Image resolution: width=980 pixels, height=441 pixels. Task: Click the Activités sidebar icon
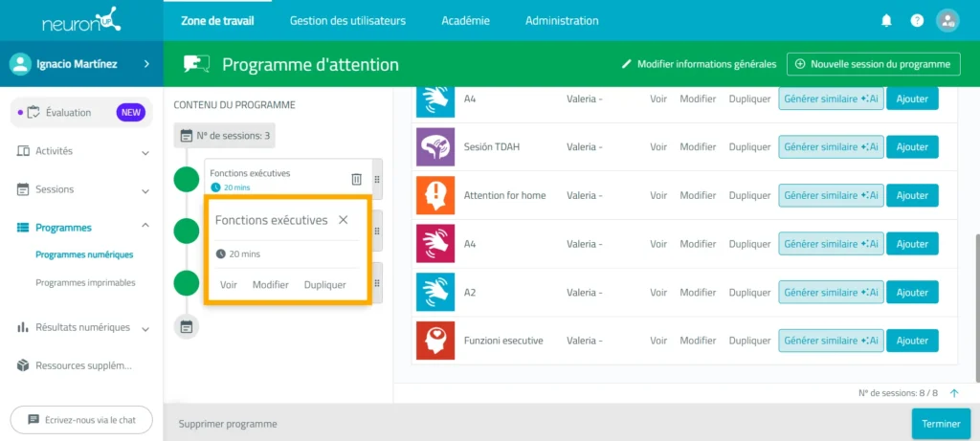pyautogui.click(x=23, y=151)
